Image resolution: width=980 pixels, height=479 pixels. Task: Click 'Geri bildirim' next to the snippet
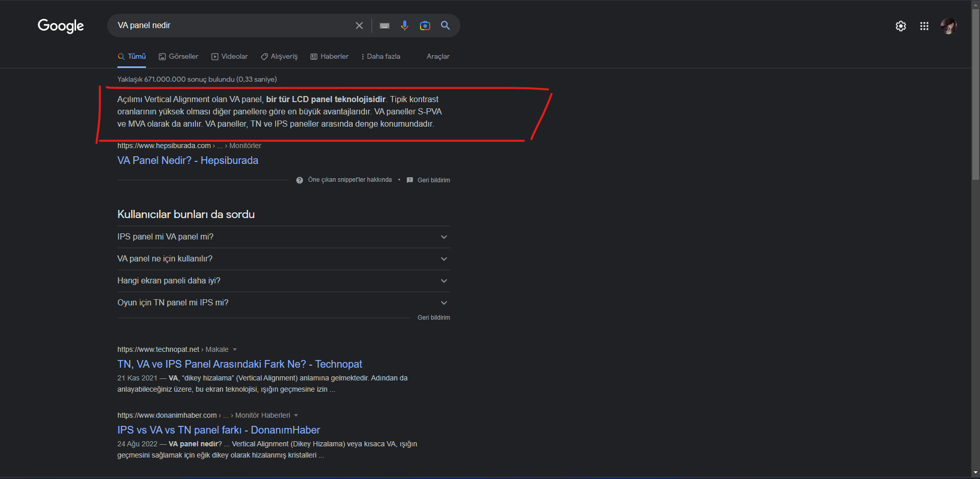[x=434, y=180]
